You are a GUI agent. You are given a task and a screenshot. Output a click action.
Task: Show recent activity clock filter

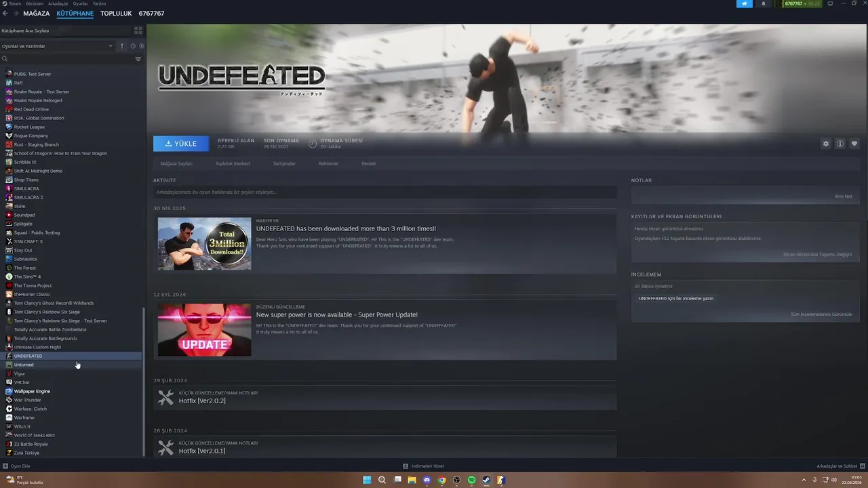(133, 46)
